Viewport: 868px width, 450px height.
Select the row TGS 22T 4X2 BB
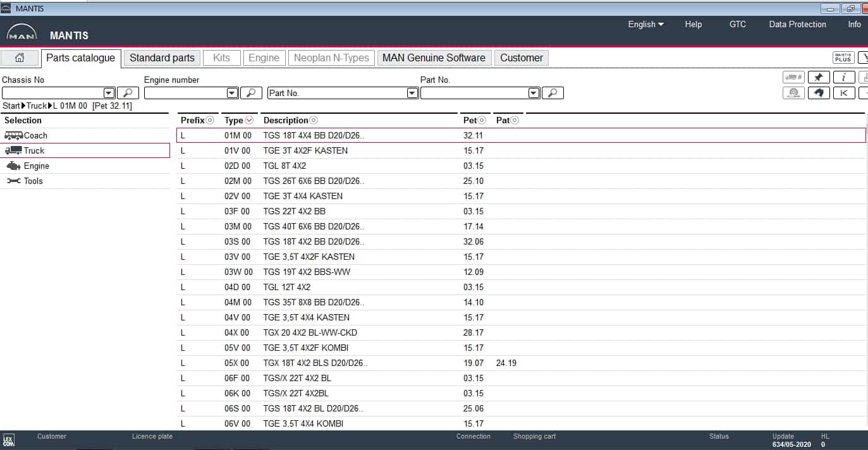point(521,211)
